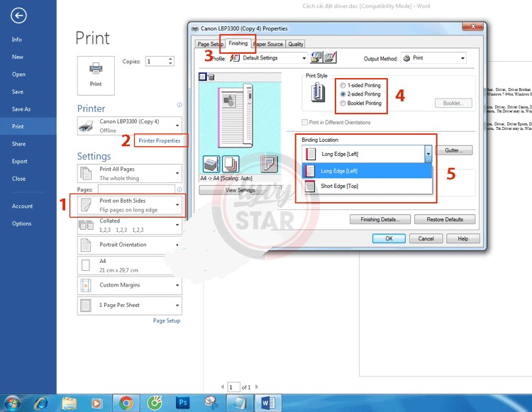Open Word Options in the sidebar
532x412 pixels.
(x=21, y=224)
